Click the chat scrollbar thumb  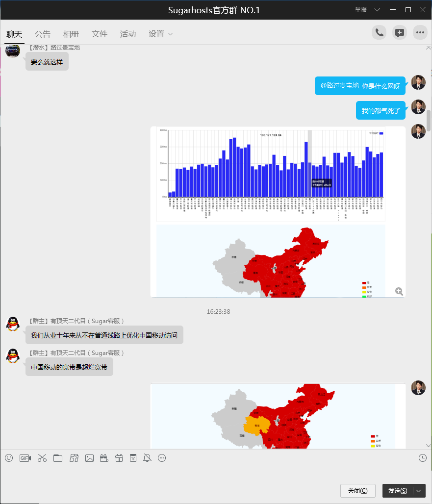coord(429,121)
